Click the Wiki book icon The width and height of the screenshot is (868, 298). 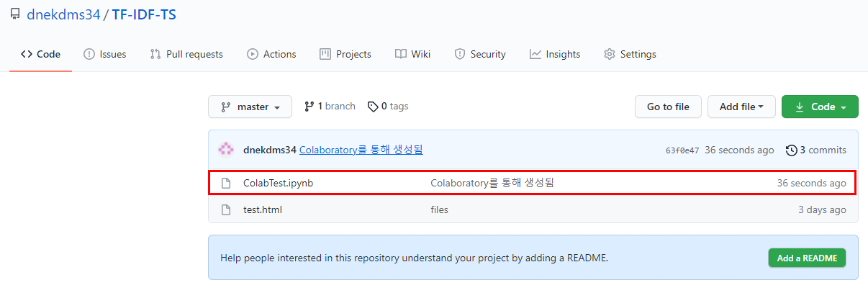[x=401, y=54]
